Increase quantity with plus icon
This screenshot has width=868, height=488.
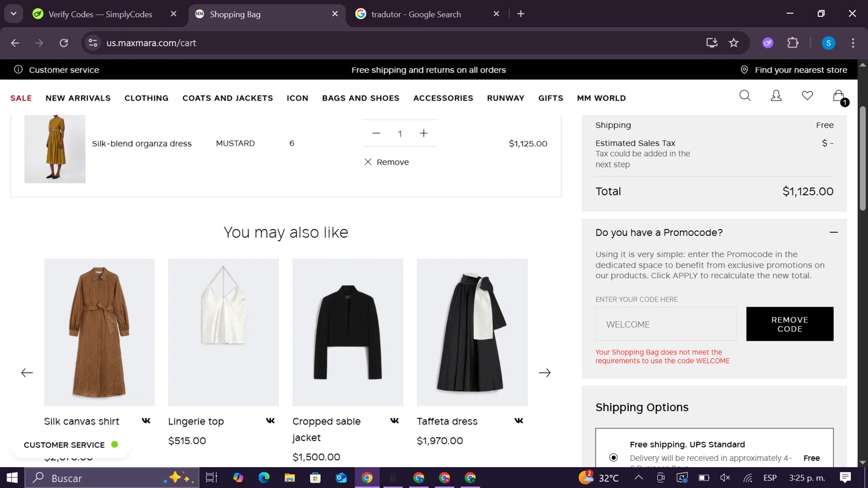pyautogui.click(x=424, y=134)
